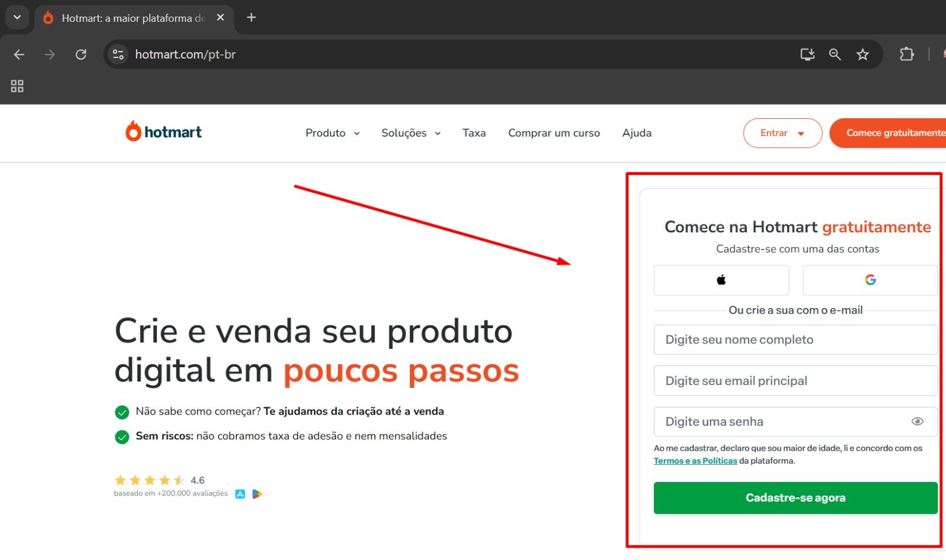Select the Taxa menu item

click(x=474, y=132)
